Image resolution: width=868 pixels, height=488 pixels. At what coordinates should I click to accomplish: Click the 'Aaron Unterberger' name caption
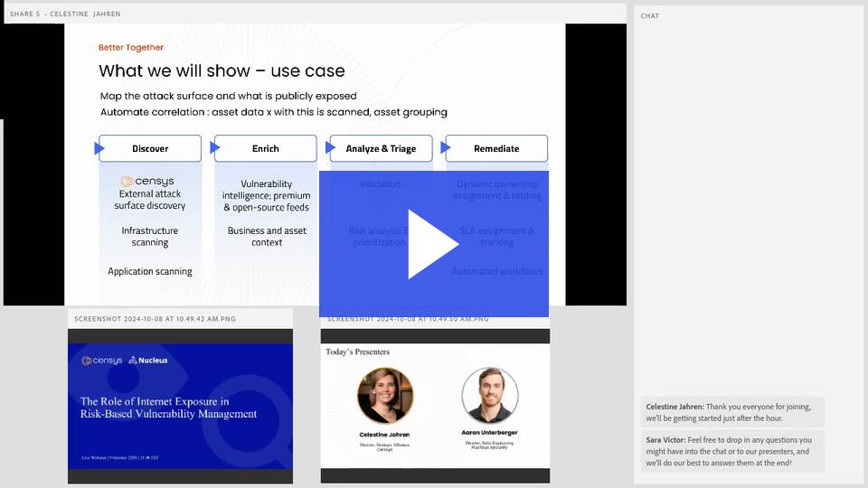(489, 433)
